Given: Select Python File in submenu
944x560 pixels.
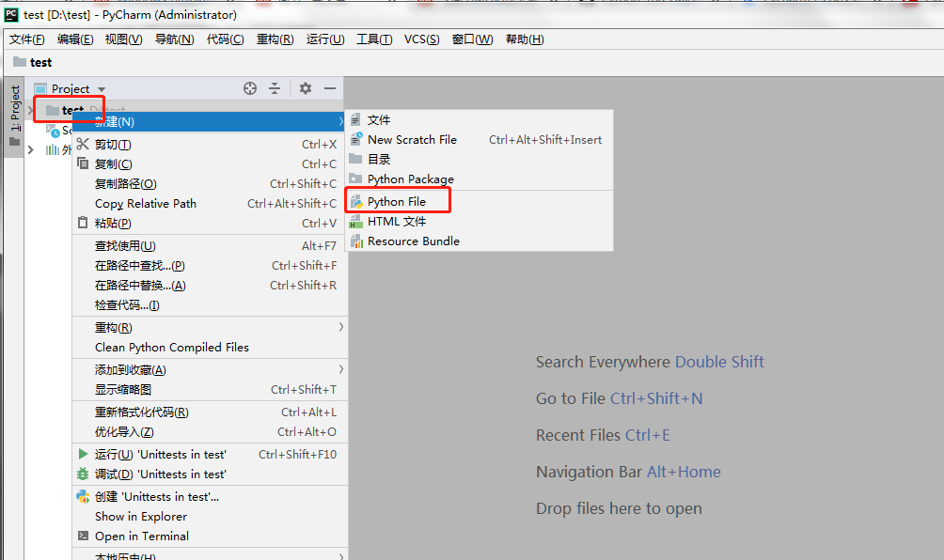Looking at the screenshot, I should point(480,201).
